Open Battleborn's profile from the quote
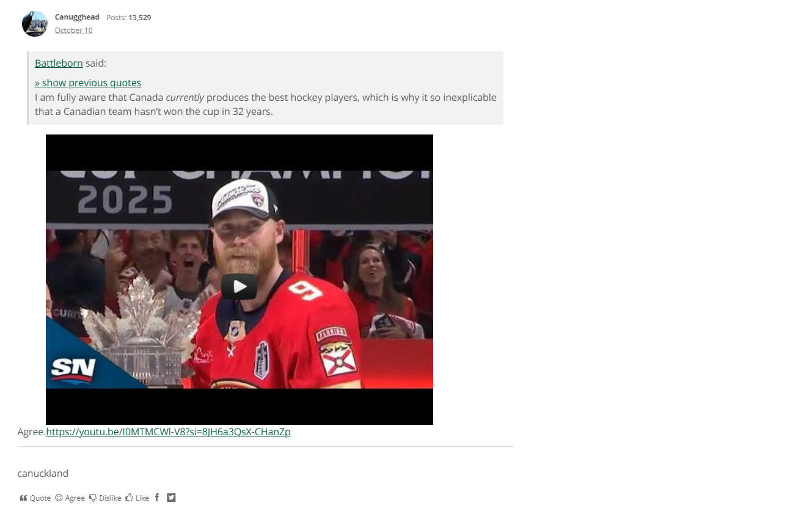The image size is (812, 508). tap(59, 63)
